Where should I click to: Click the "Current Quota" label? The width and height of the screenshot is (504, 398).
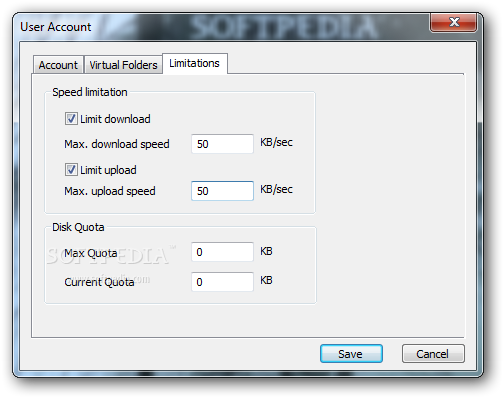tap(99, 282)
